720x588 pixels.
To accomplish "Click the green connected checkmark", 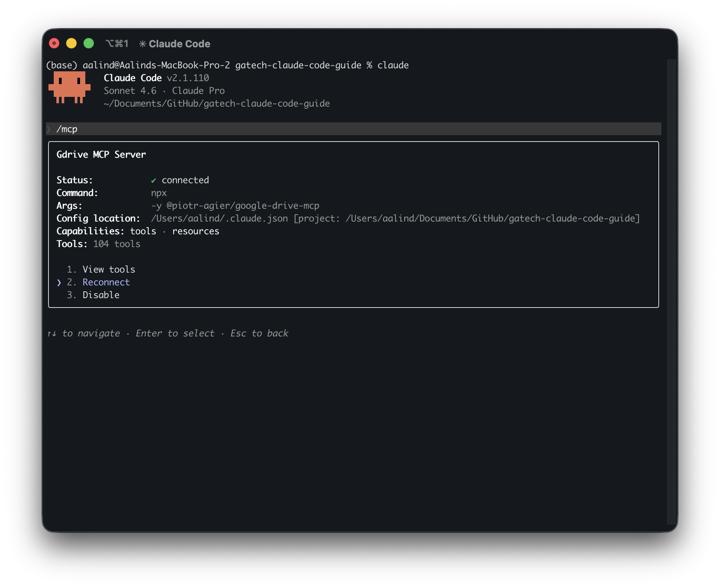I will coord(154,180).
